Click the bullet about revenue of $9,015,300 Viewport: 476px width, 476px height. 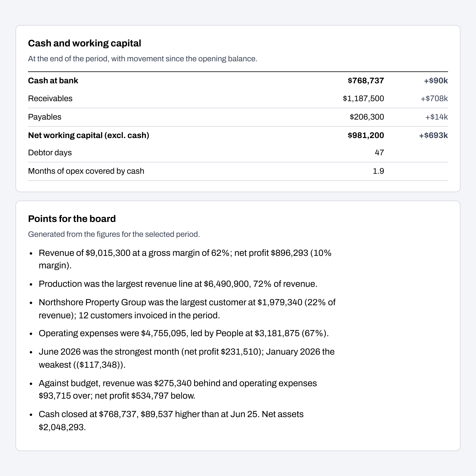coord(185,259)
